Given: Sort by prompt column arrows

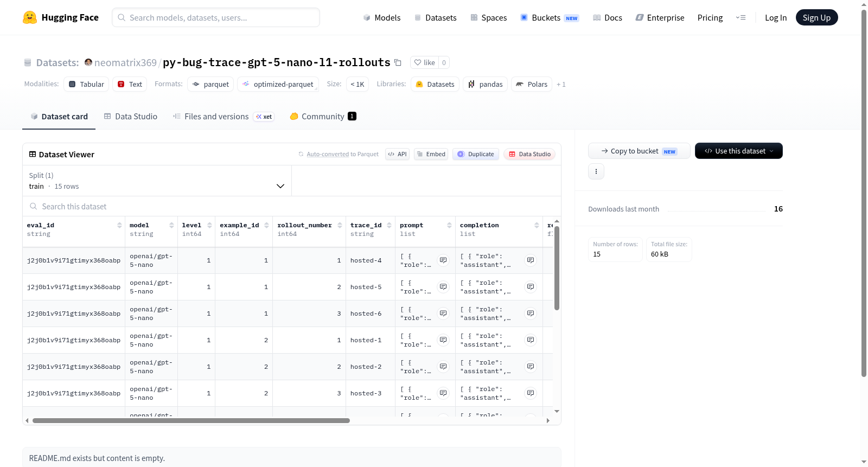Looking at the screenshot, I should [x=449, y=225].
